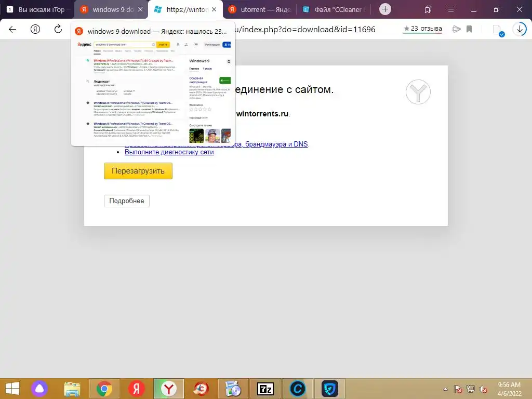Click the tab preview thumbnail of Yandex search
The width and height of the screenshot is (532, 399).
point(153,92)
